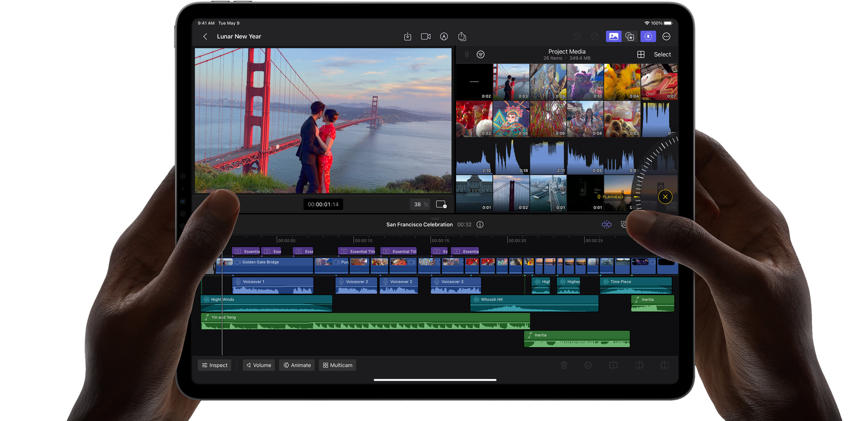This screenshot has width=868, height=421.
Task: Open the Inspect panel
Action: point(214,365)
